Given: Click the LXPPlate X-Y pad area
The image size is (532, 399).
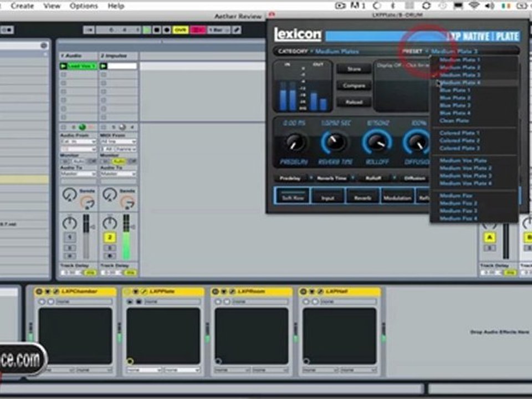Looking at the screenshot, I should coord(163,336).
